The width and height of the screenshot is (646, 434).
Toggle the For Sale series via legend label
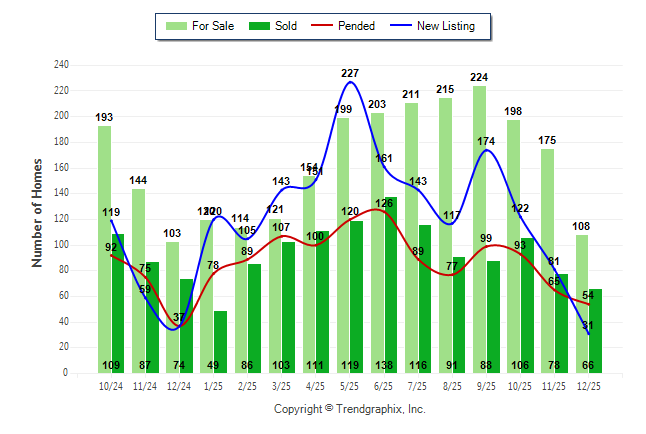[214, 26]
